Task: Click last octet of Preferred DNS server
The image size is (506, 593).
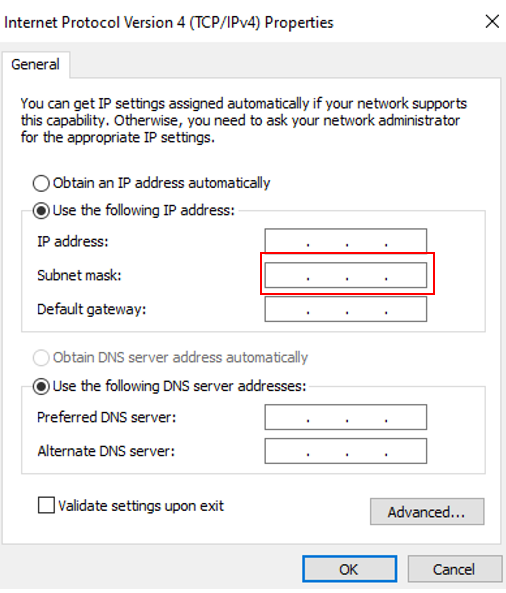Action: tap(406, 417)
